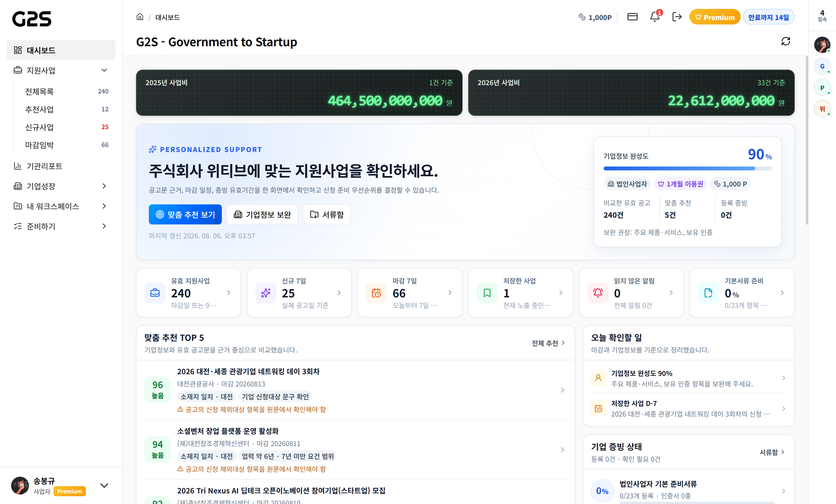Image resolution: width=836 pixels, height=504 pixels.
Task: Click the page vertical scrollbar
Action: click(807, 141)
